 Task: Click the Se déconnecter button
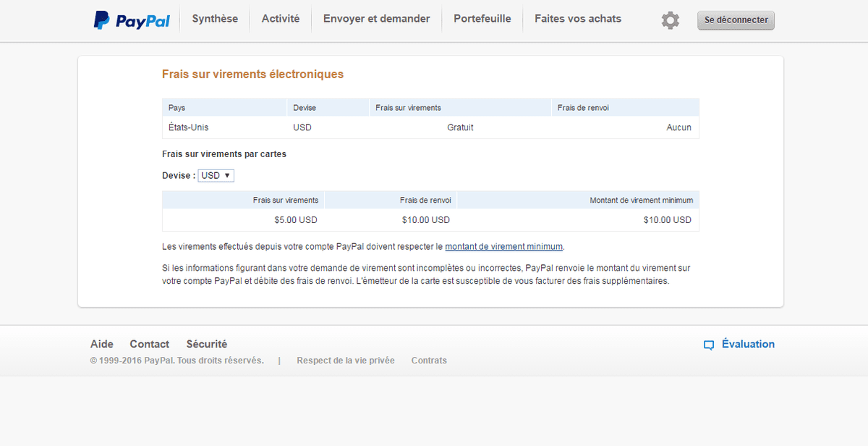[x=736, y=20]
